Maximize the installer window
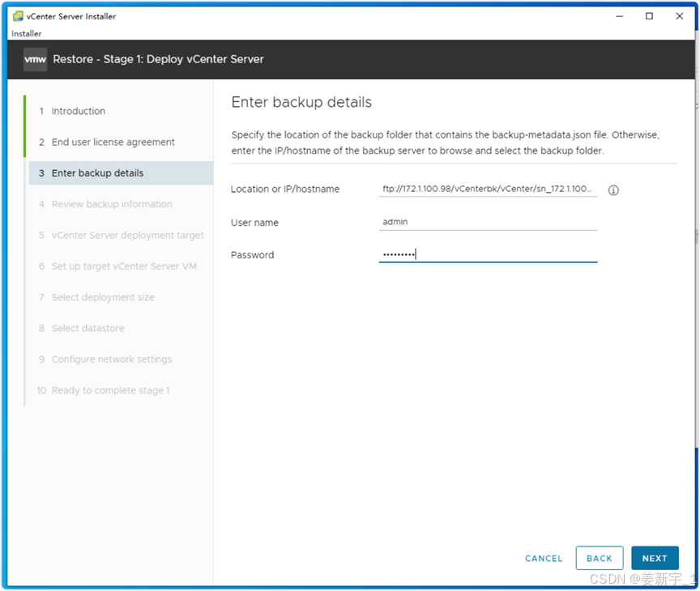 [649, 16]
